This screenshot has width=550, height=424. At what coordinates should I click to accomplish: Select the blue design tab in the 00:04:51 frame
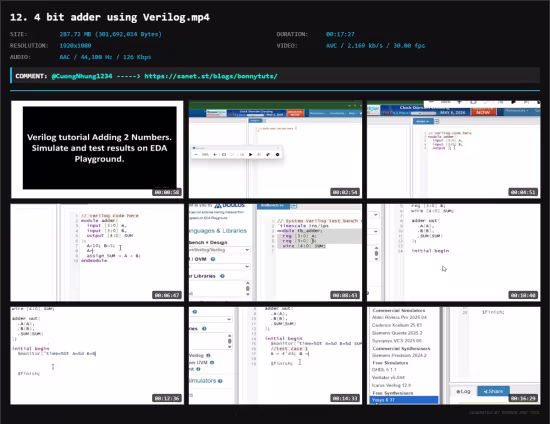point(423,121)
